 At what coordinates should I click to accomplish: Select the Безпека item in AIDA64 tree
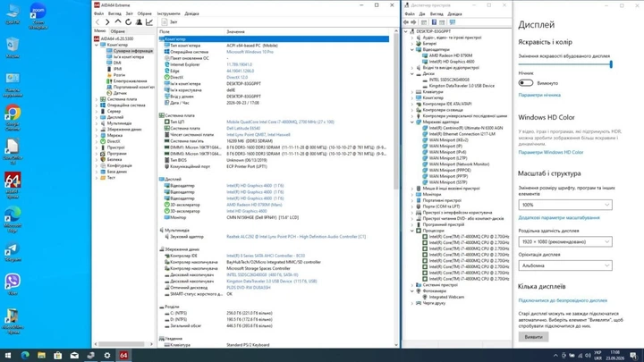[x=114, y=160]
